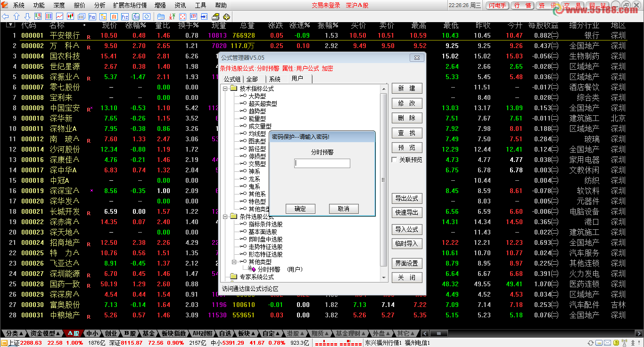Select the 大势型 tree item

tap(257, 96)
